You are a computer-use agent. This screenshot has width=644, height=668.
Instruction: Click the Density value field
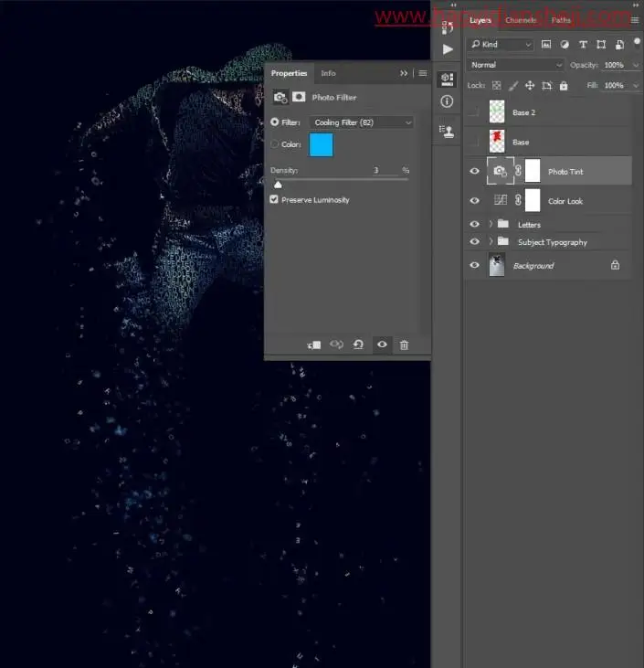[385, 170]
